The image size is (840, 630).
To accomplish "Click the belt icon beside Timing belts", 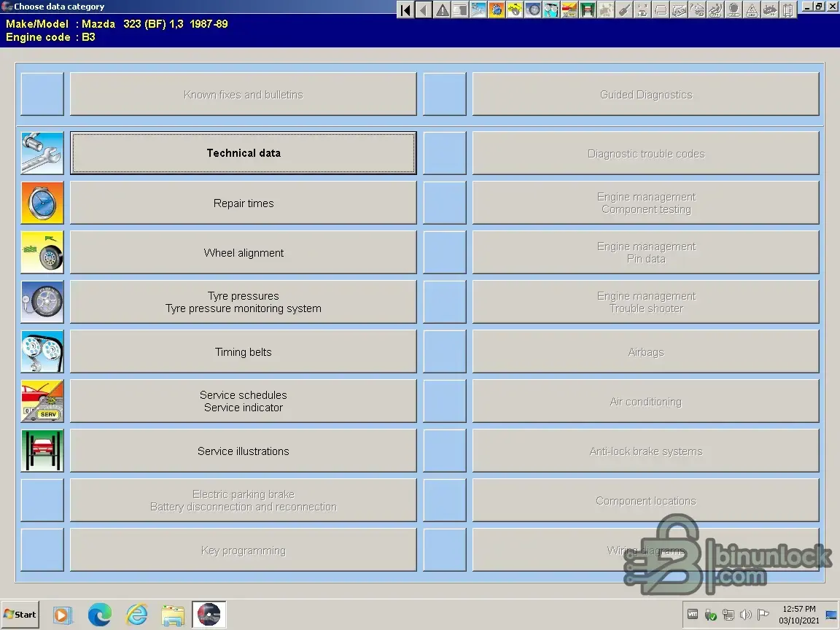I will coord(42,351).
